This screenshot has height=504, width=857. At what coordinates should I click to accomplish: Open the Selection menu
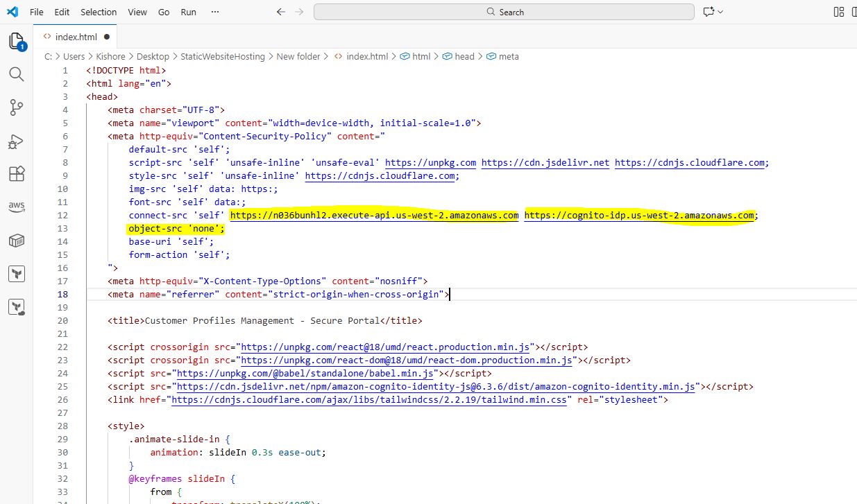coord(99,12)
